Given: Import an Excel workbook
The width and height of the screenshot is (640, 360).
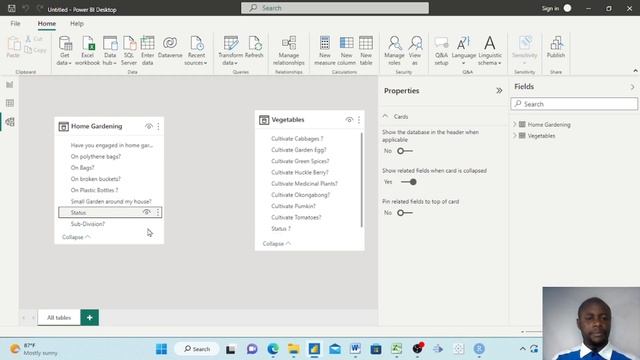Looking at the screenshot, I should (87, 51).
